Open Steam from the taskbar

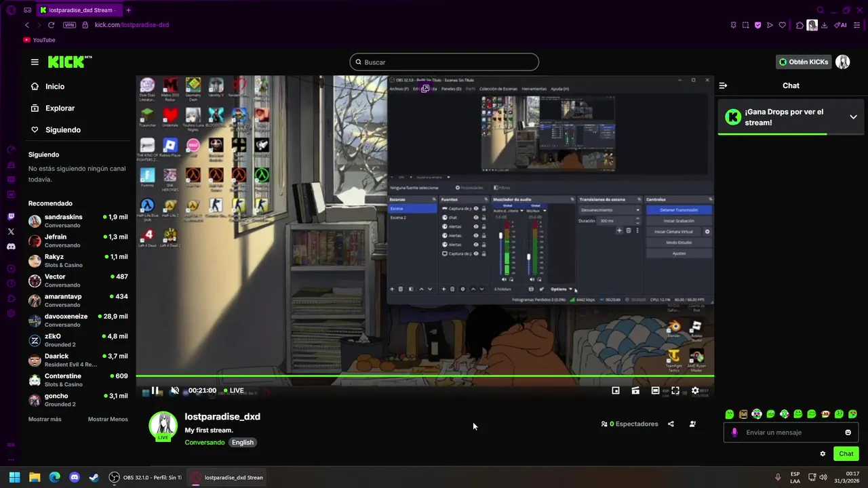click(x=94, y=477)
